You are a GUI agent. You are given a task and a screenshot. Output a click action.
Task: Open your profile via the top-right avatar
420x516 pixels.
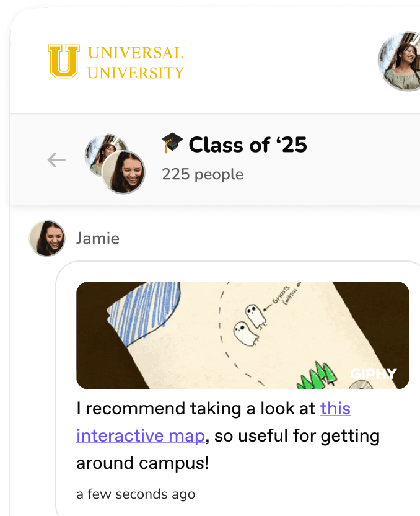click(402, 61)
